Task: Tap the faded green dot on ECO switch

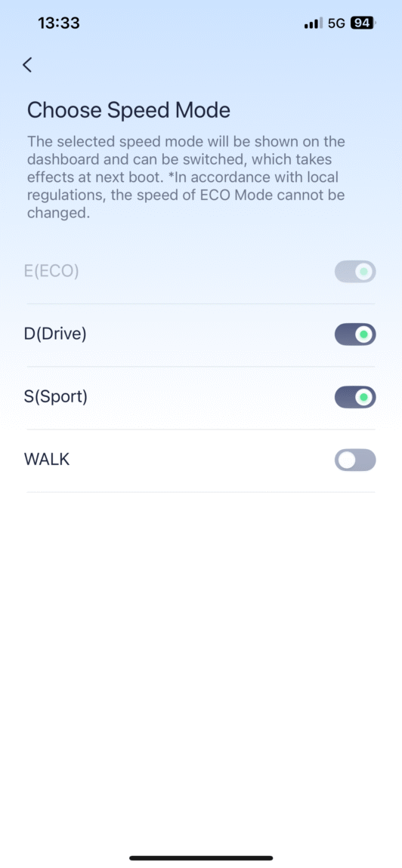Action: tap(363, 271)
